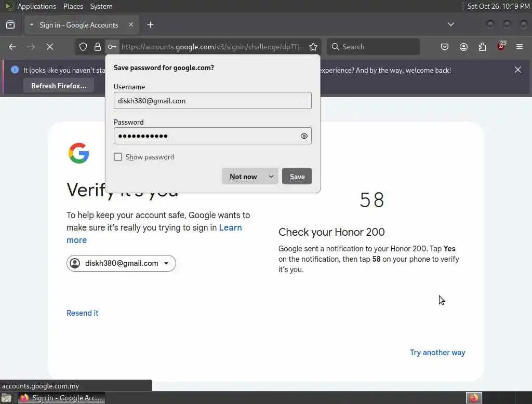Open the Firefox hamburger application menu
The height and width of the screenshot is (404, 532).
click(520, 47)
